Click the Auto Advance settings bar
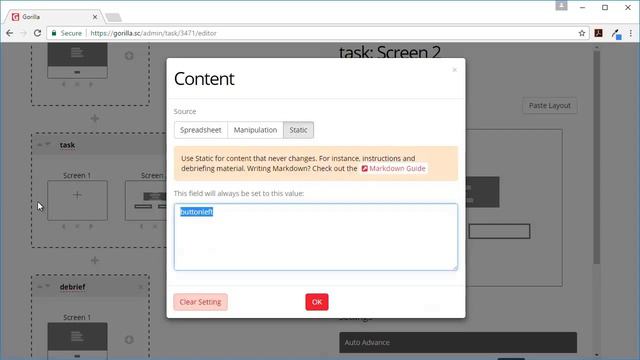The height and width of the screenshot is (360, 640). point(458,342)
